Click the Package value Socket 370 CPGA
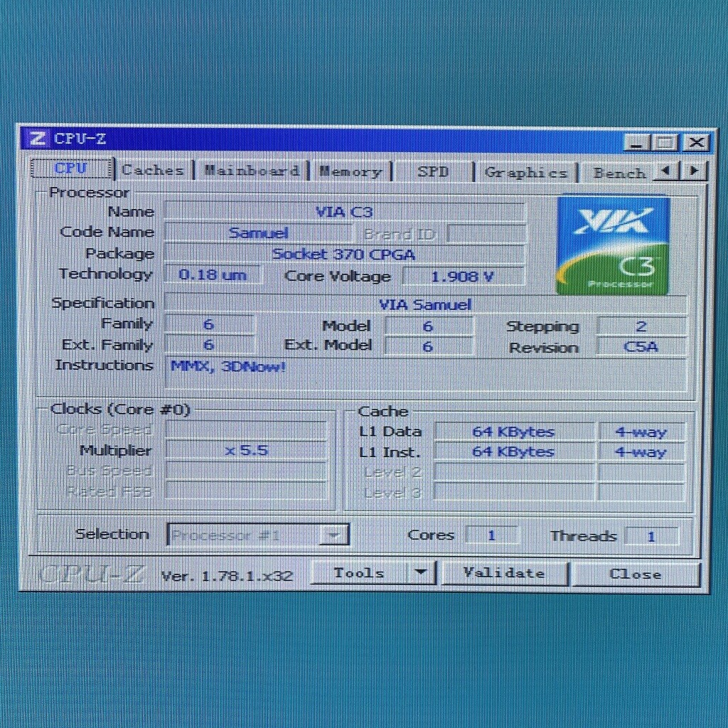Image resolution: width=728 pixels, height=728 pixels. 344,254
